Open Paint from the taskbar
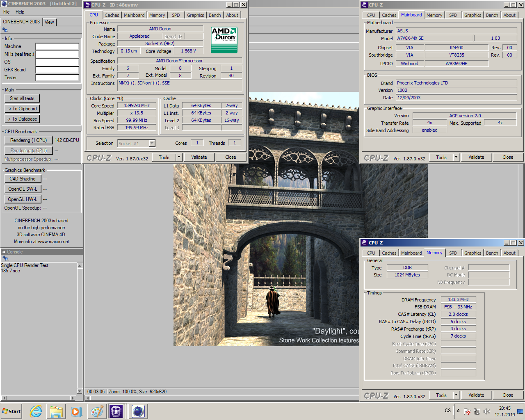 pyautogui.click(x=97, y=411)
